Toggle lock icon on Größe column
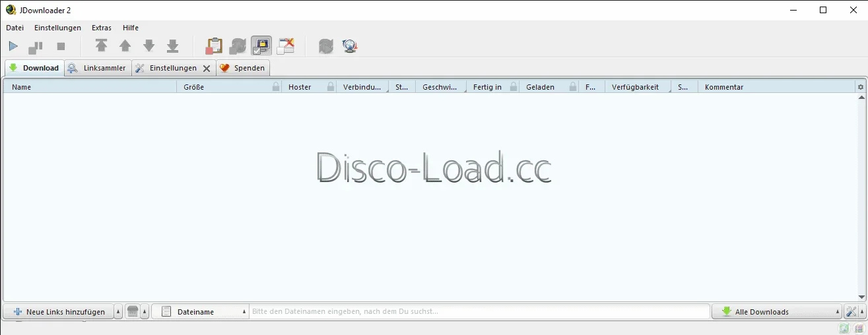Image resolution: width=868 pixels, height=335 pixels. click(x=276, y=87)
